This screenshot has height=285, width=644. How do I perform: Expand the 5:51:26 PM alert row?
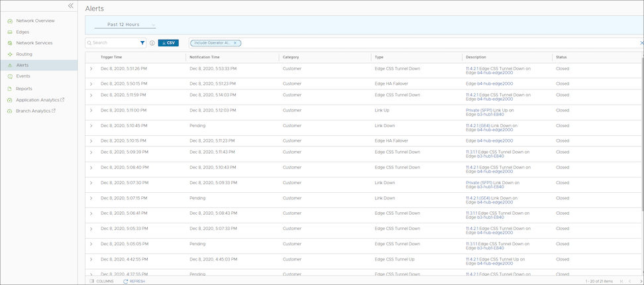click(x=91, y=68)
